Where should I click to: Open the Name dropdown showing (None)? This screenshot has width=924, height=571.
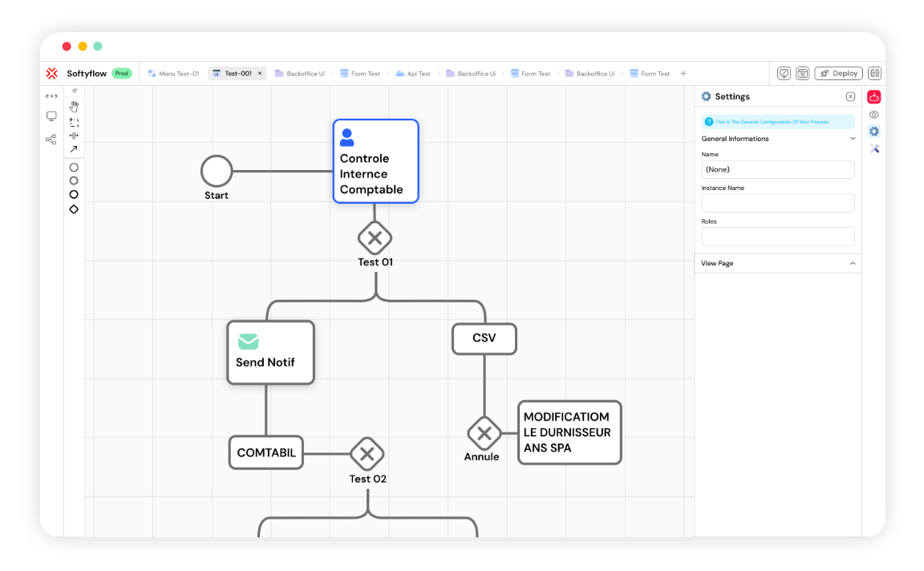click(x=777, y=169)
